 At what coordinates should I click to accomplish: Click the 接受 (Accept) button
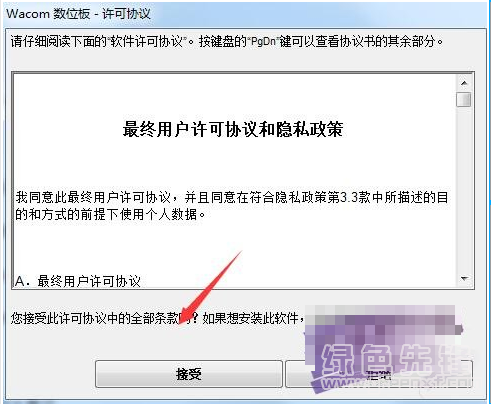click(x=189, y=374)
